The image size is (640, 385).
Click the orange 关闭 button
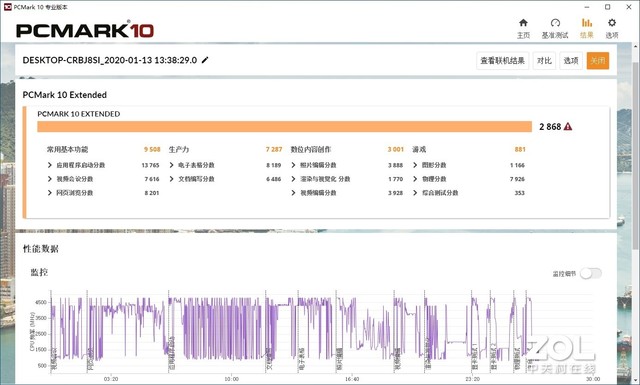(x=598, y=61)
